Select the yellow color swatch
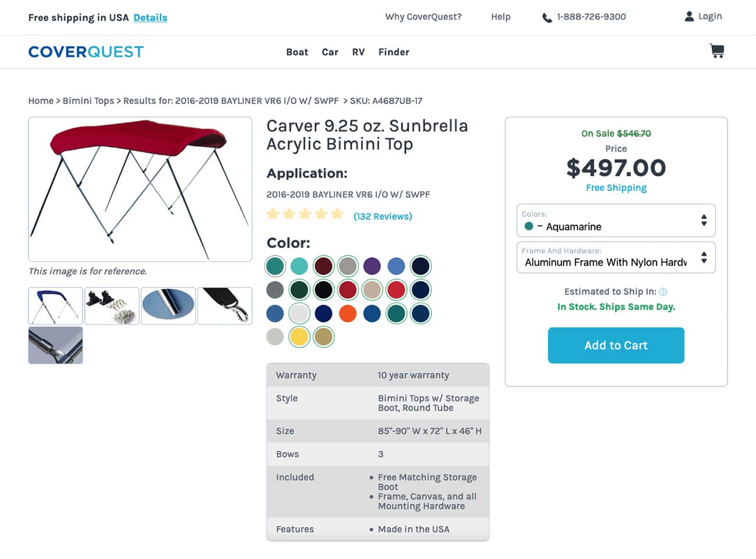This screenshot has width=756, height=559. [299, 337]
